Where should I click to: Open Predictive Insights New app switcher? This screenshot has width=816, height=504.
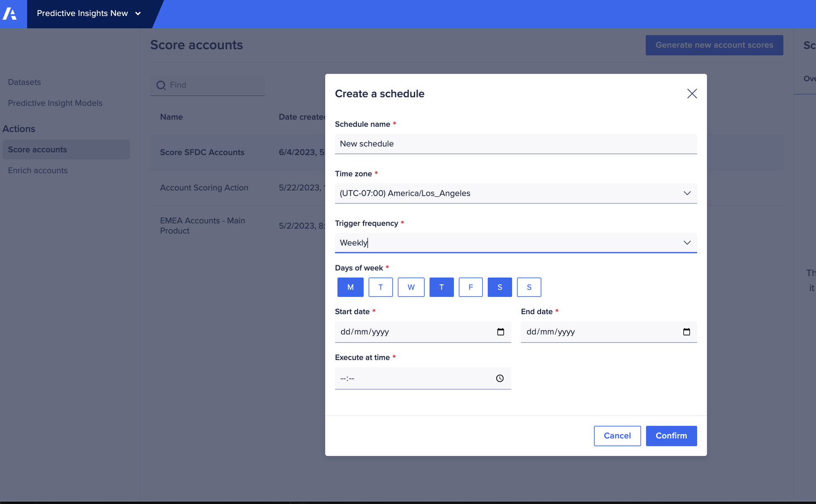(x=89, y=13)
